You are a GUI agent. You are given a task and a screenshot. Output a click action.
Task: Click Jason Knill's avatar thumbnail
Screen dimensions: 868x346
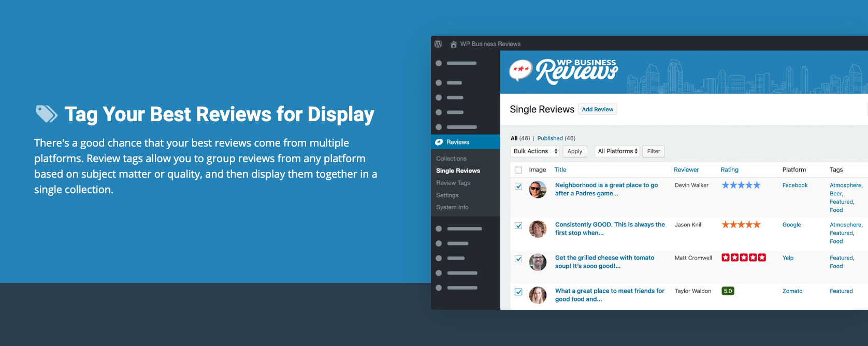[538, 229]
